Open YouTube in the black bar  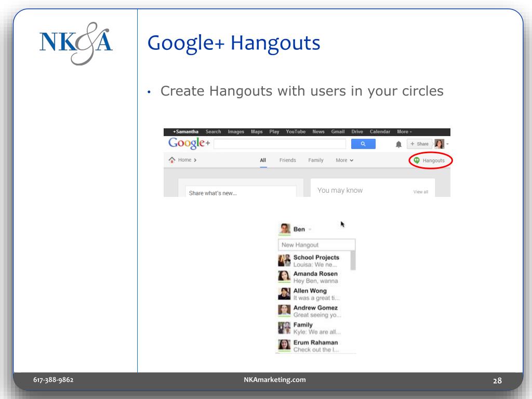coord(296,131)
